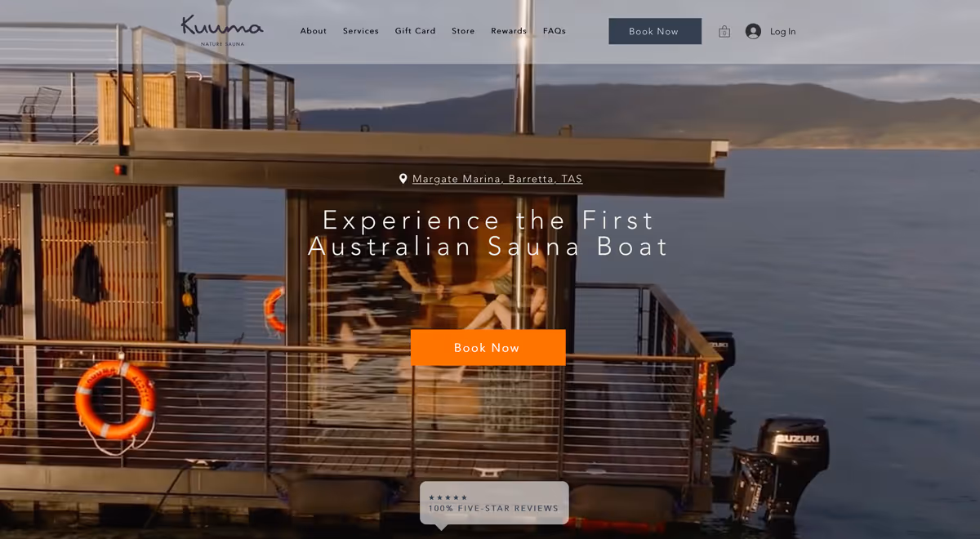Open the Store page
Viewport: 980px width, 539px height.
[463, 31]
